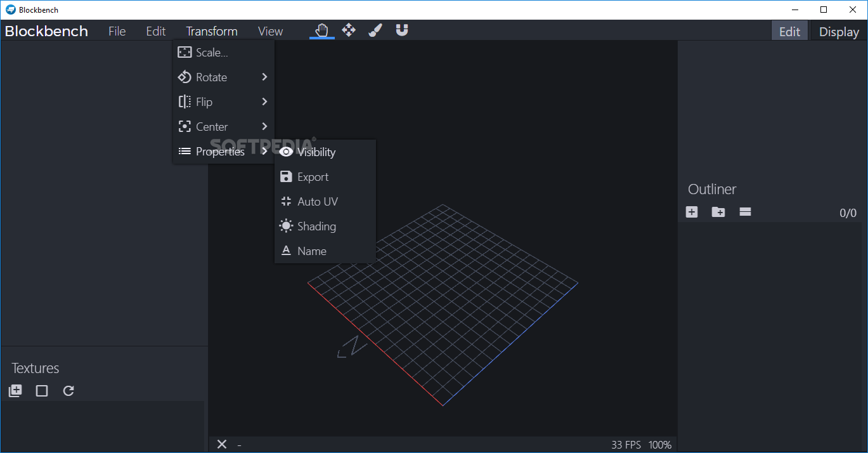Toggle Outliner options bars icon

click(745, 212)
